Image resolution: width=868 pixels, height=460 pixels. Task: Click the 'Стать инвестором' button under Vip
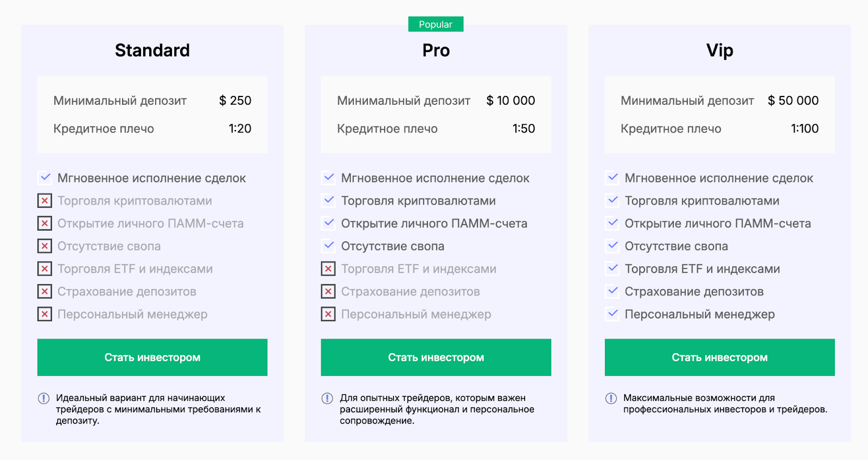(x=719, y=357)
